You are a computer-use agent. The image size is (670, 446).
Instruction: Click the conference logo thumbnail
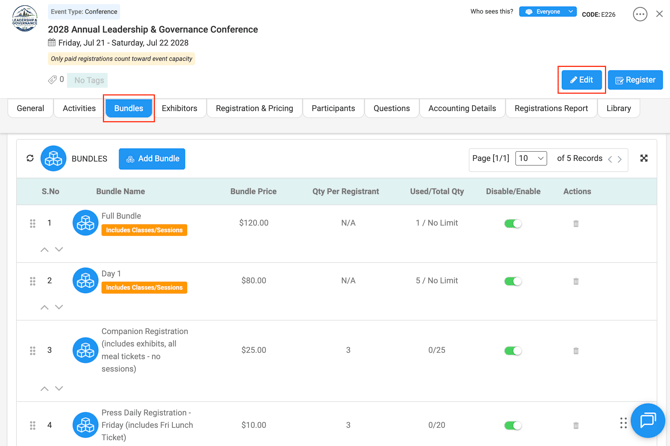point(25,18)
